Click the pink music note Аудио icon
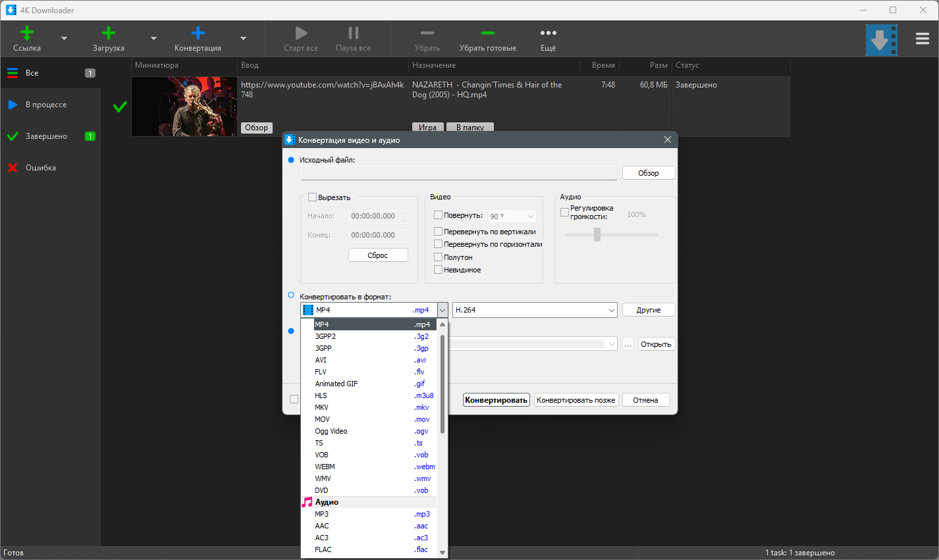The height and width of the screenshot is (560, 939). (307, 502)
